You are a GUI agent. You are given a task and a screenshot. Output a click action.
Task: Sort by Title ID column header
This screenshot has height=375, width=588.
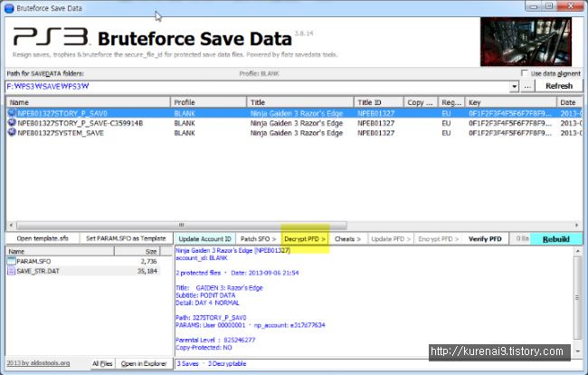click(x=378, y=102)
